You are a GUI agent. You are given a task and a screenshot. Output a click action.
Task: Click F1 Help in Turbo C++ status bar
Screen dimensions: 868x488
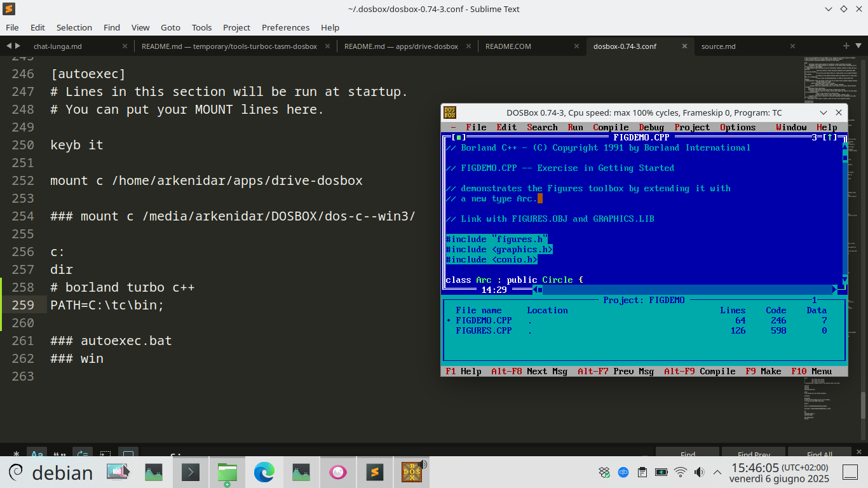click(463, 371)
